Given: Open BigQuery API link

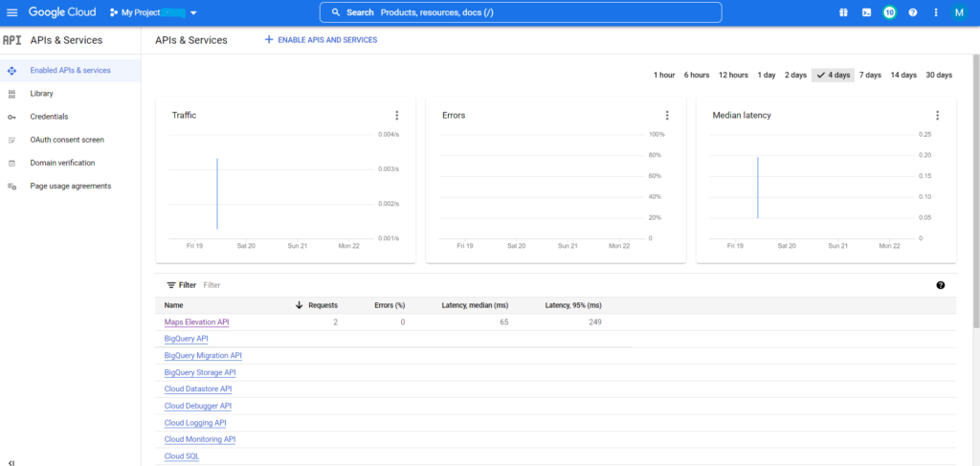Looking at the screenshot, I should pyautogui.click(x=187, y=339).
